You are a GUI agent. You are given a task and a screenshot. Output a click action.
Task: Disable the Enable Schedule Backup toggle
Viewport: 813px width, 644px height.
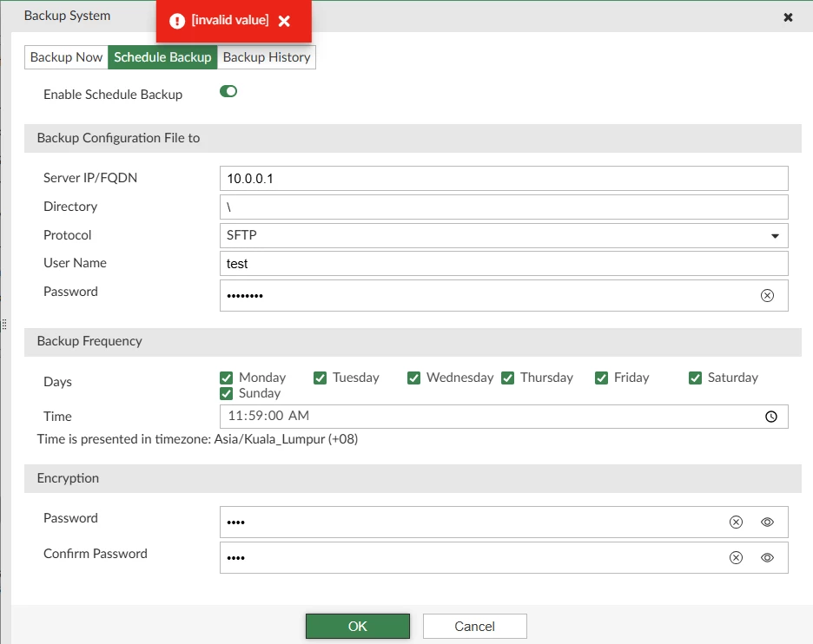[228, 91]
